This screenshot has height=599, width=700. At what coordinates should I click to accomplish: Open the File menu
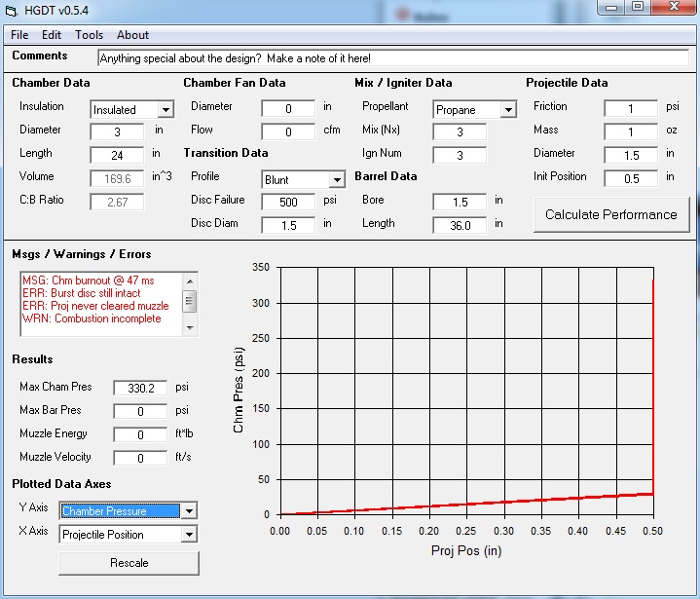pyautogui.click(x=19, y=34)
